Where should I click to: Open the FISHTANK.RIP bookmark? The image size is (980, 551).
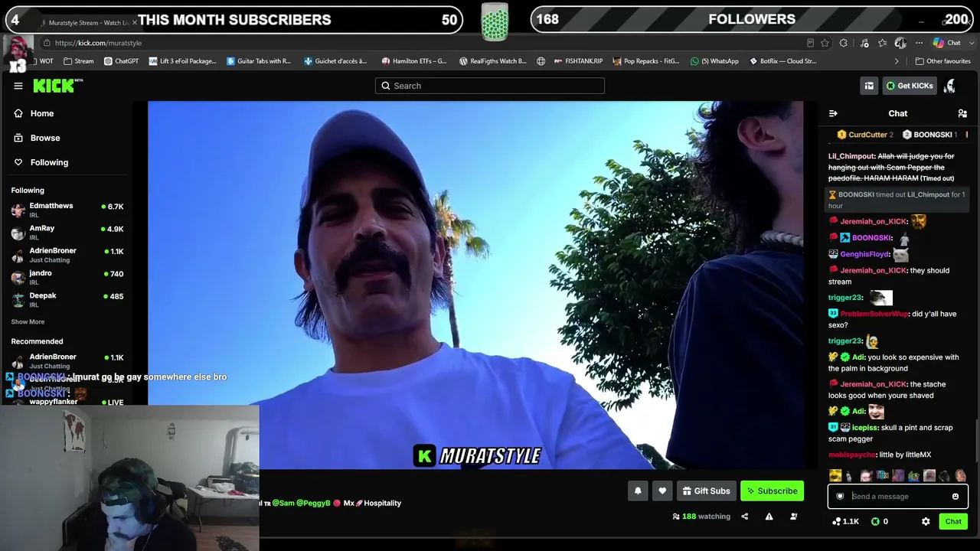(577, 61)
